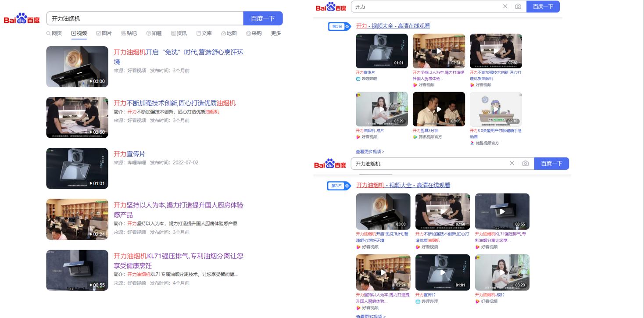Click the 第3名 ranking badge
Viewport: 644px width, 318px height.
(x=338, y=186)
